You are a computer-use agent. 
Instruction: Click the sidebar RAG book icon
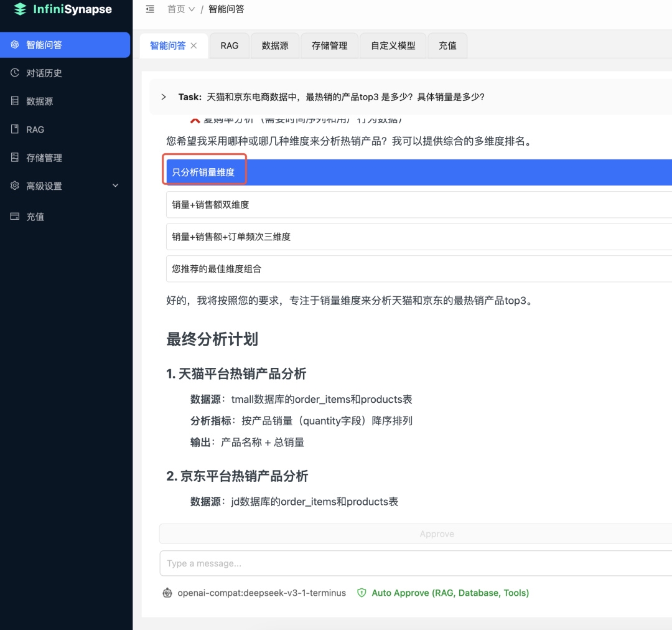point(14,129)
